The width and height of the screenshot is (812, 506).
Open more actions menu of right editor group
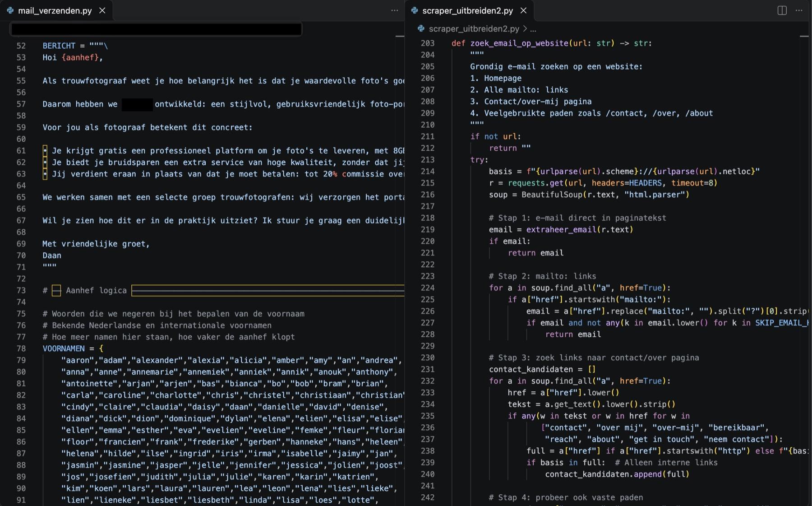coord(799,10)
